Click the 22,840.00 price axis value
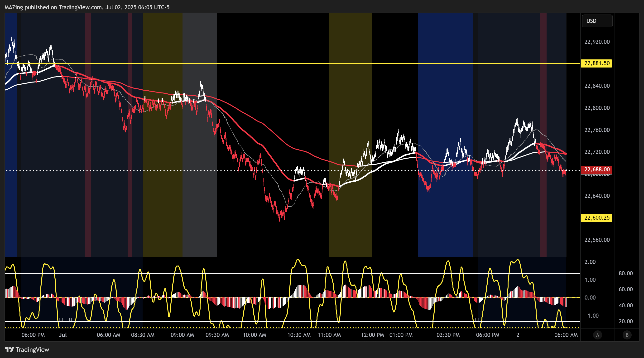The width and height of the screenshot is (644, 358). click(597, 86)
